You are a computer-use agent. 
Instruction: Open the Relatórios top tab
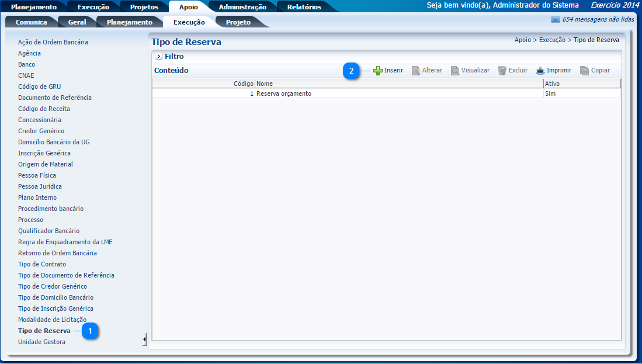[304, 7]
